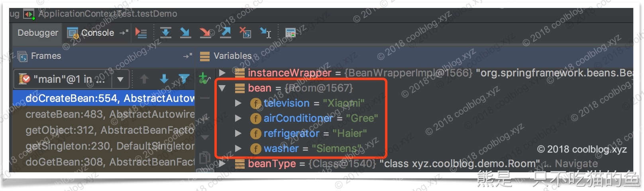Screen dimensions: 644x191
Task: Switch to the Debugger tab
Action: coord(37,33)
